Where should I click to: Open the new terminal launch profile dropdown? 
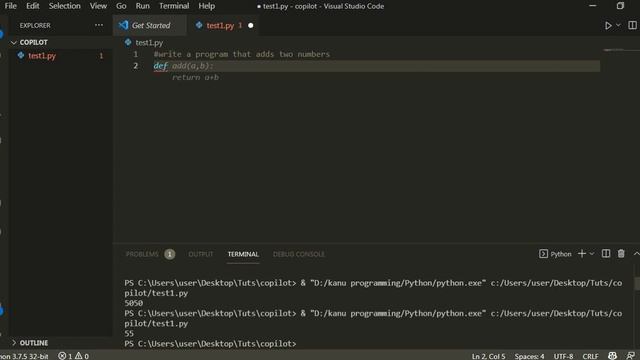pos(592,254)
